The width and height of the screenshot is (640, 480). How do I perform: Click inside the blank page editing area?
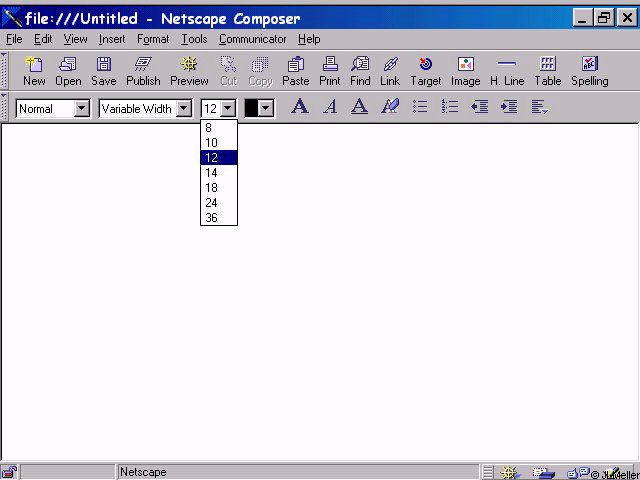pyautogui.click(x=320, y=292)
